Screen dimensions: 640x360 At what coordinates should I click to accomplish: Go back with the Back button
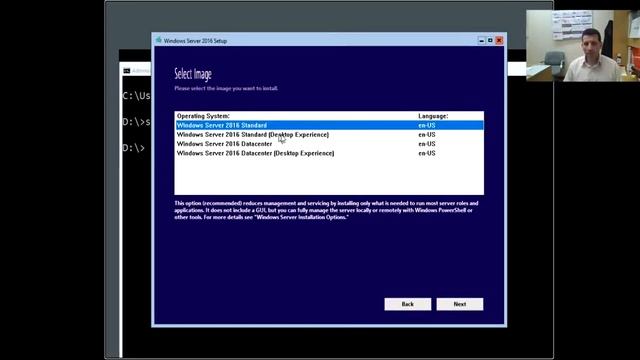(x=407, y=304)
